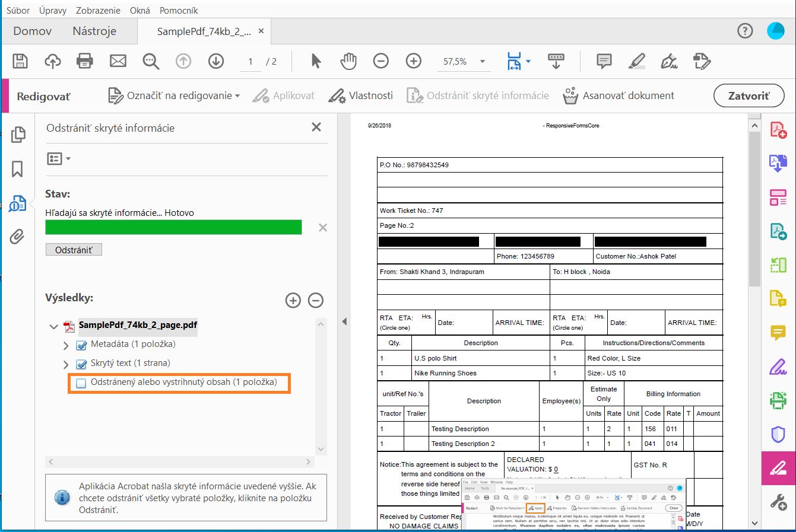Click the page number input field
796x532 pixels.
click(250, 62)
